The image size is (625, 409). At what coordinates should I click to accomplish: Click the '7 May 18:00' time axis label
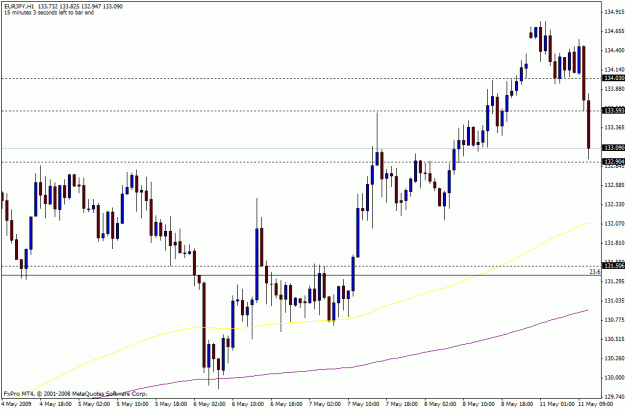point(403,404)
